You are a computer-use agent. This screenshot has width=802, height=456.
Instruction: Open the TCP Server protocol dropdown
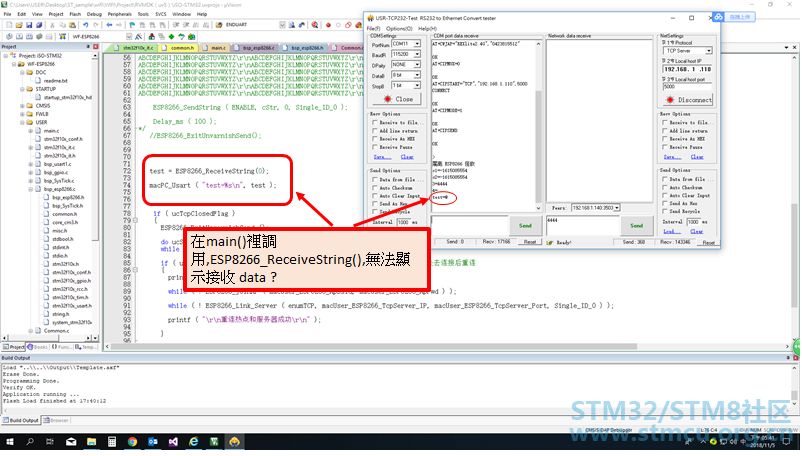pos(709,51)
